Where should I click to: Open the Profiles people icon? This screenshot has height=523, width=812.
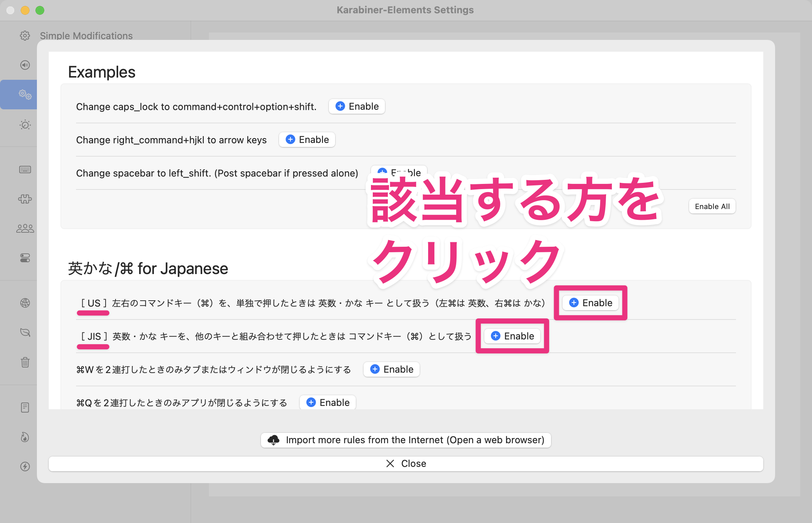25,229
